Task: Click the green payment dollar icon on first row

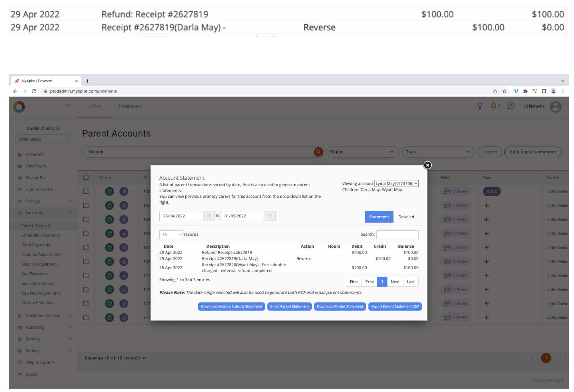Action: [x=109, y=191]
